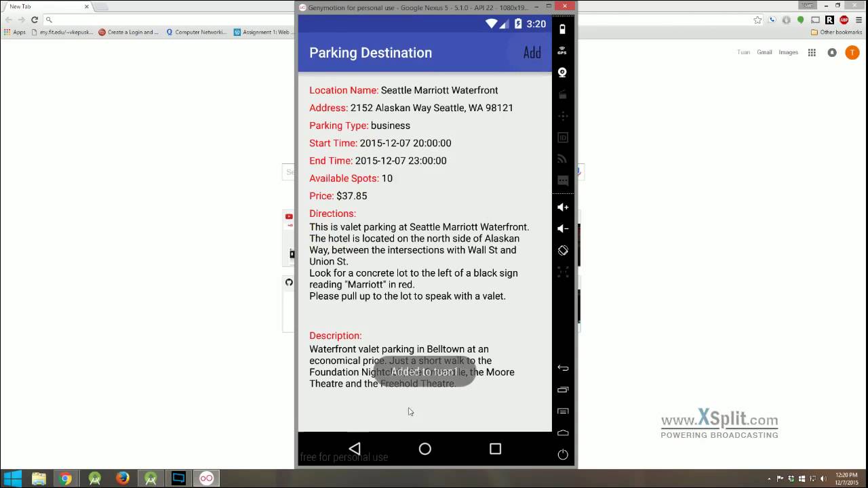Image resolution: width=868 pixels, height=488 pixels.
Task: Open Genymotion battery widget
Action: click(x=562, y=29)
